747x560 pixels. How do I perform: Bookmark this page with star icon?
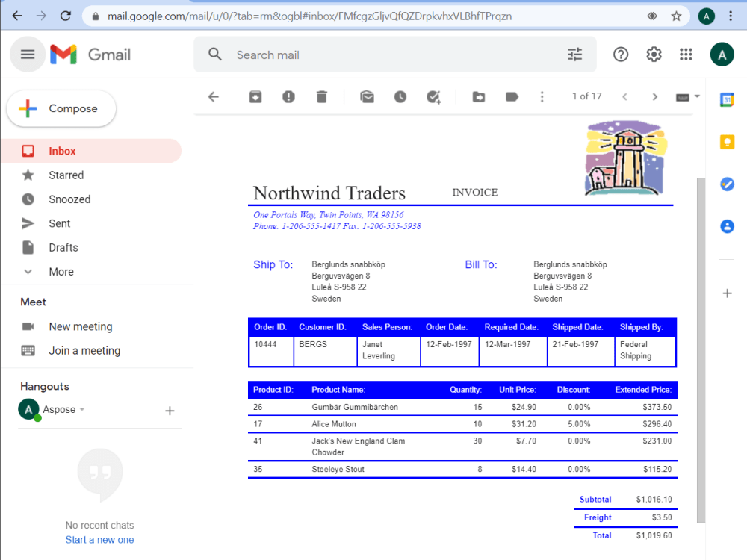(676, 16)
